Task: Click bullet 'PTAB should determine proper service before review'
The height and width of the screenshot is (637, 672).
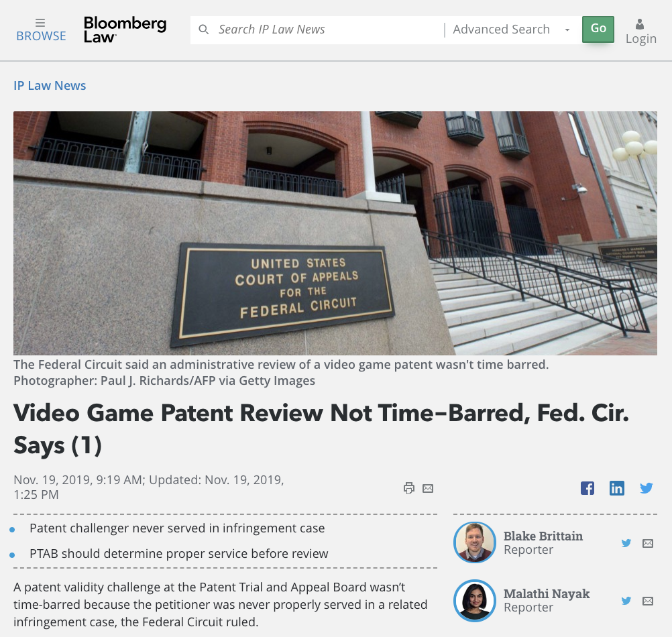Action: point(178,553)
